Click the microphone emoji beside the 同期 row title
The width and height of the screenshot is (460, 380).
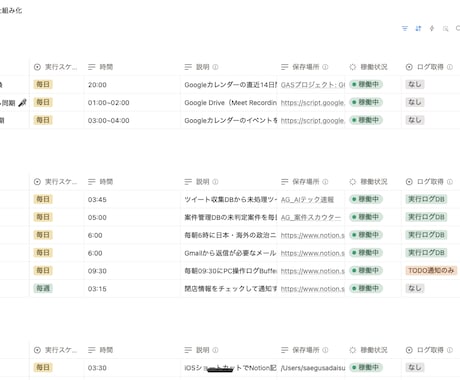22,103
